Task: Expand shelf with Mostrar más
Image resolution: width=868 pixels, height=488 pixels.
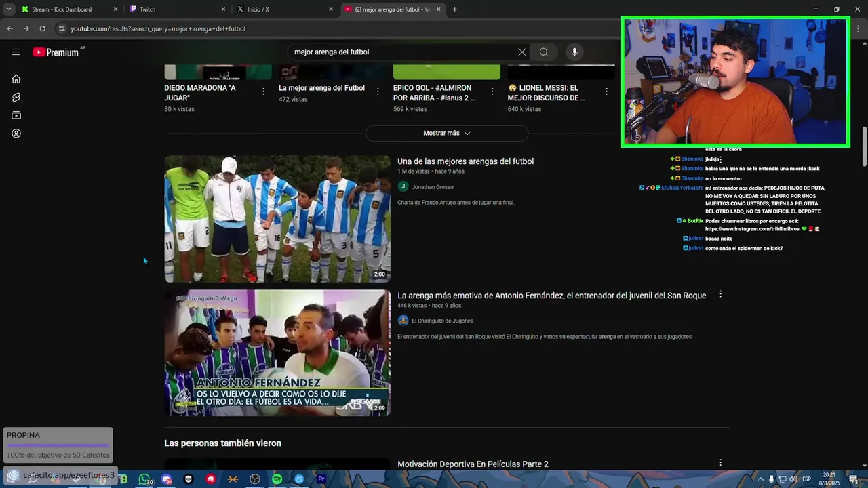Action: pos(447,134)
